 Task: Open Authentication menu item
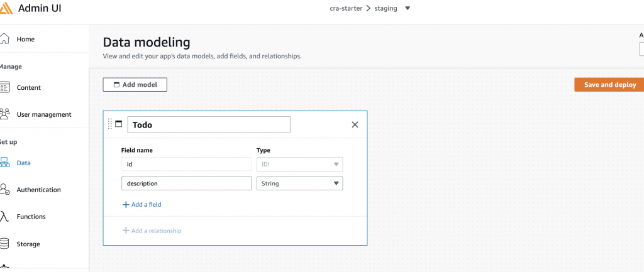pos(38,190)
